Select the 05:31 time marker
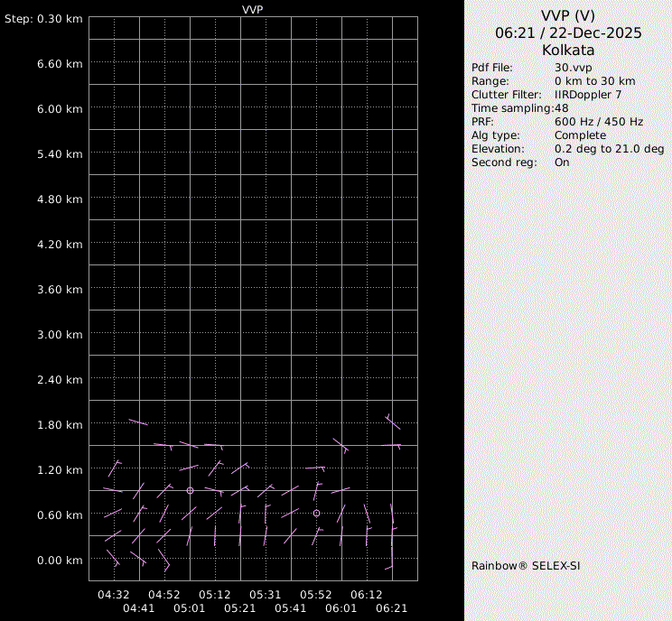Image resolution: width=672 pixels, height=621 pixels. (x=266, y=595)
